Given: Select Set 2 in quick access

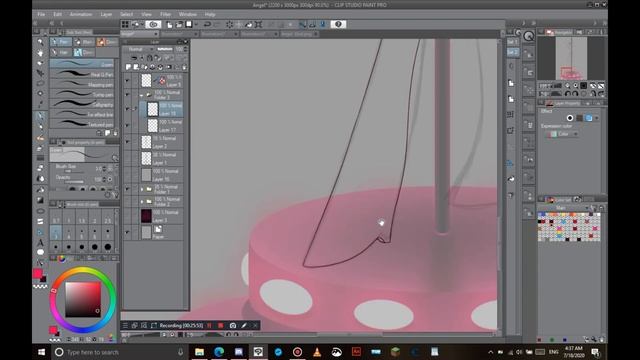Looking at the screenshot, I should point(512,53).
